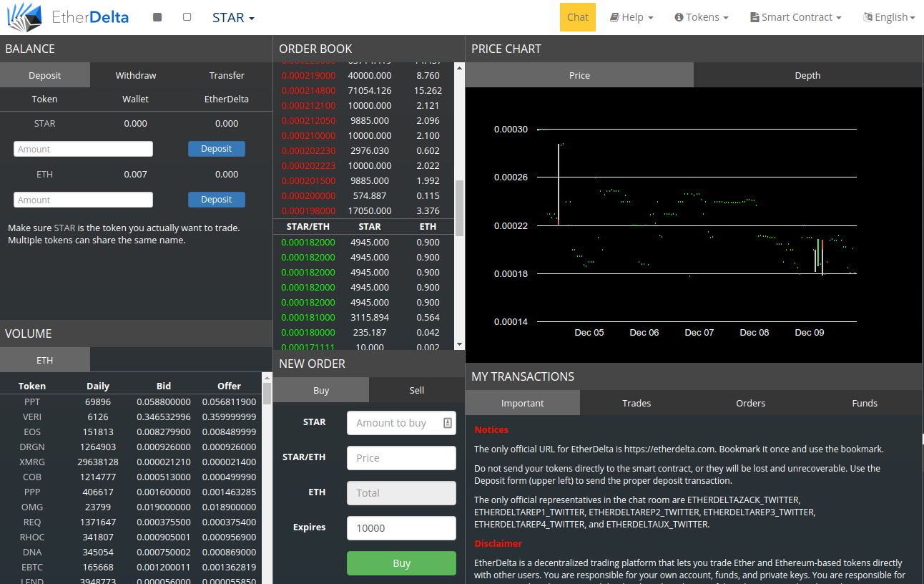Open the Trades tab
The image size is (924, 584).
click(x=637, y=403)
